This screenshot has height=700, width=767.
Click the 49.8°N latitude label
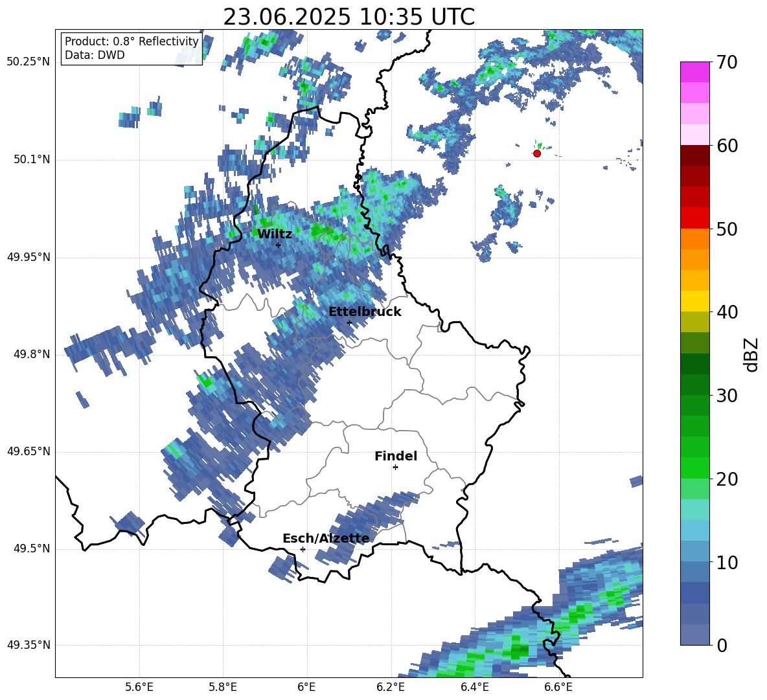pyautogui.click(x=31, y=354)
